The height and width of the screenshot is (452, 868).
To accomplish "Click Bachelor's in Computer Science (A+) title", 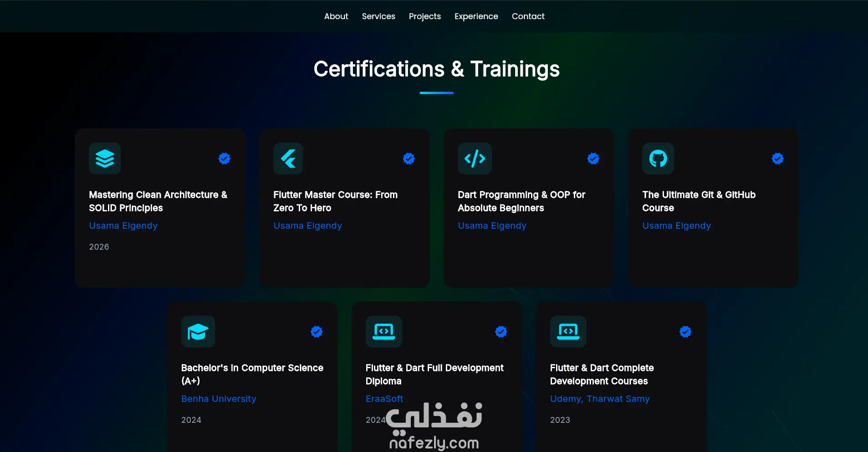I will [x=252, y=374].
